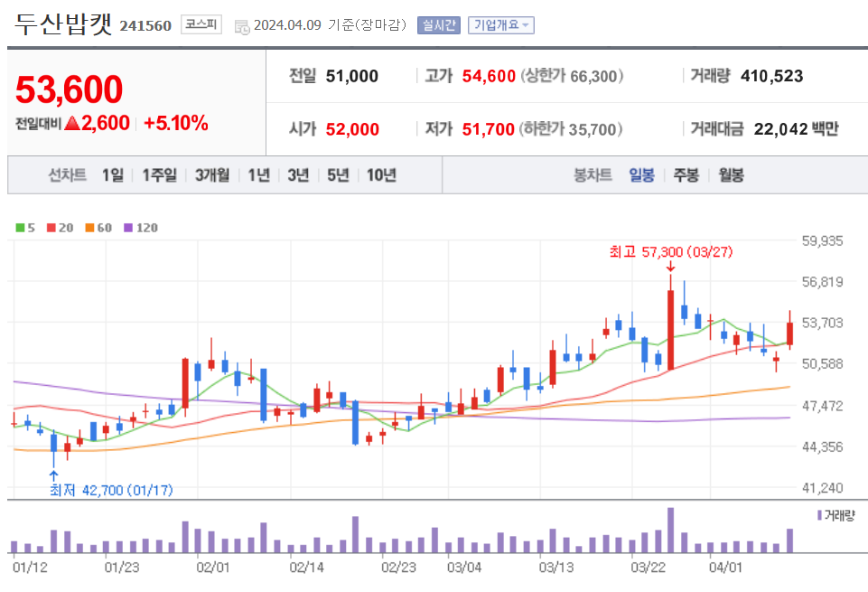The image size is (868, 592).
Task: Click the 코스피 market badge
Action: [x=201, y=25]
